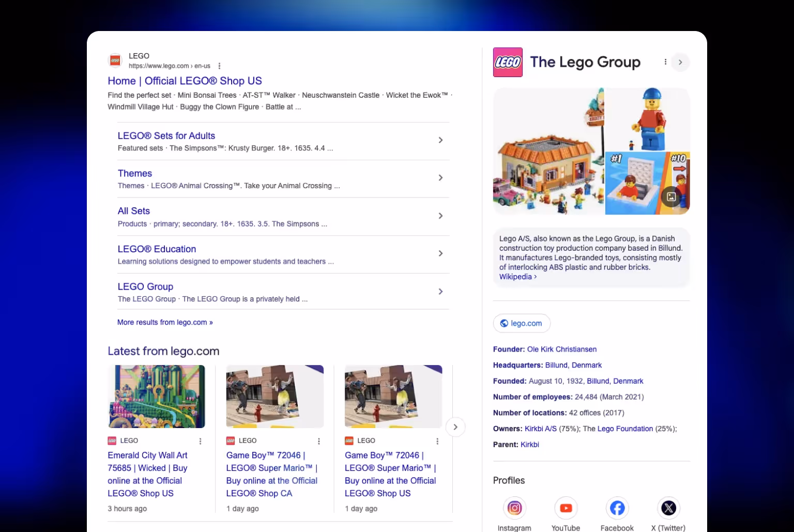
Task: Open the Kirkbi parent link
Action: click(x=530, y=445)
